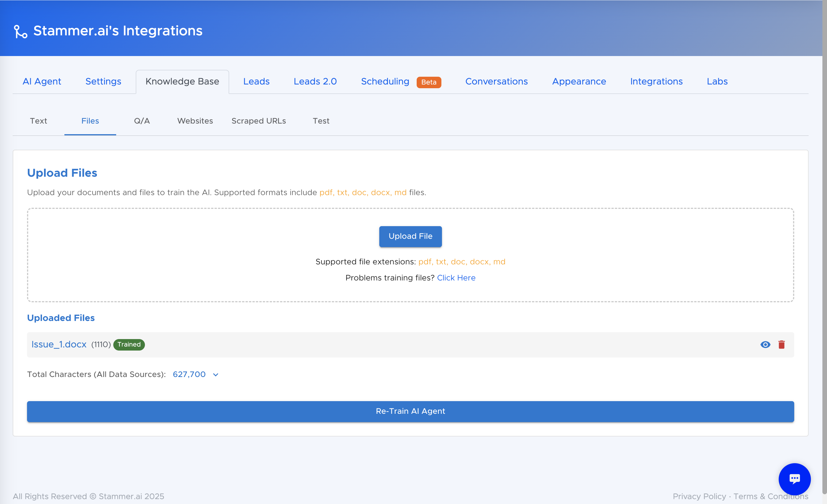Go to the Integrations tab
827x504 pixels.
click(656, 82)
